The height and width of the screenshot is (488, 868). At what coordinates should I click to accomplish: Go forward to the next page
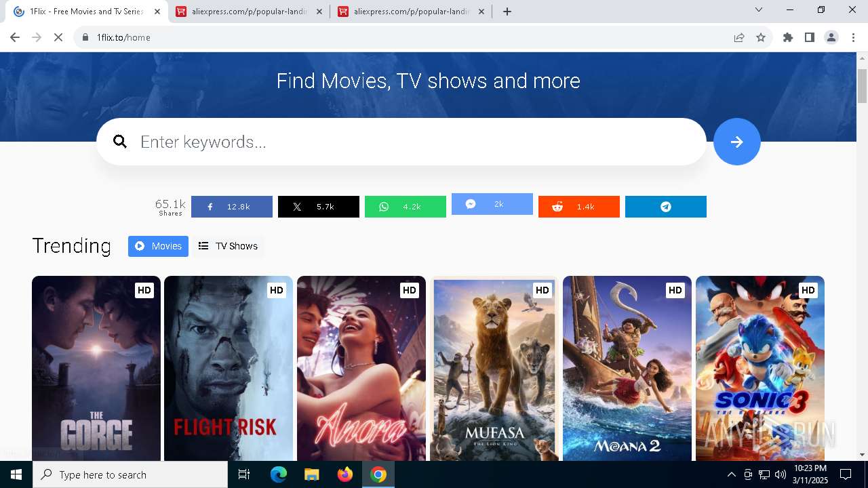[x=37, y=37]
